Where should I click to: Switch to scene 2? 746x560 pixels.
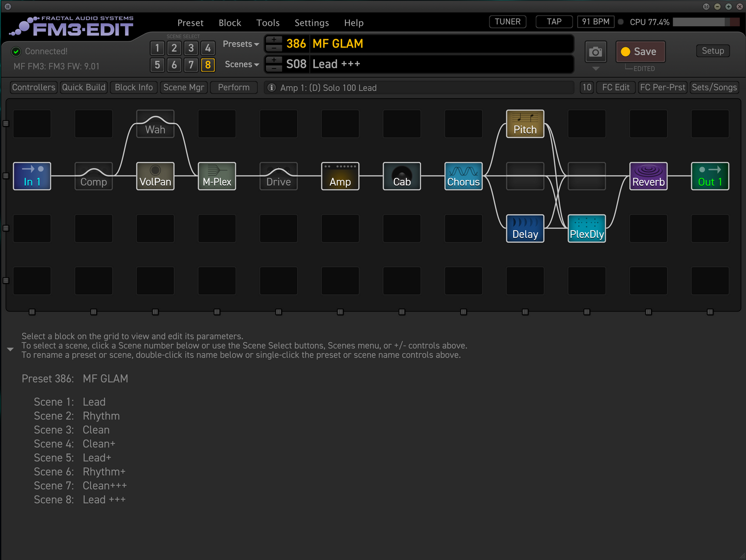174,48
